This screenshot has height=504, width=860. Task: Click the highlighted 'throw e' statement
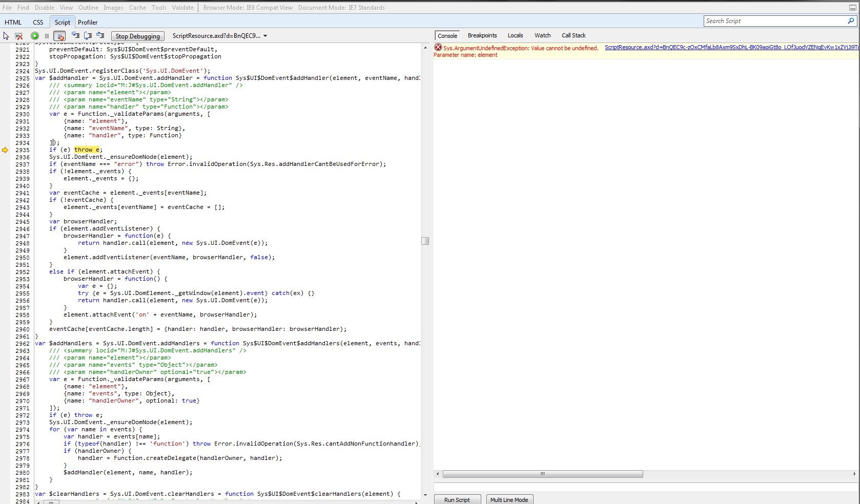[87, 150]
